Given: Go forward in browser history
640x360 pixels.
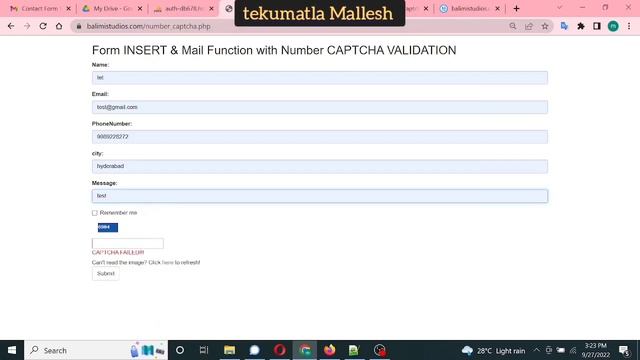Looking at the screenshot, I should click(27, 26).
